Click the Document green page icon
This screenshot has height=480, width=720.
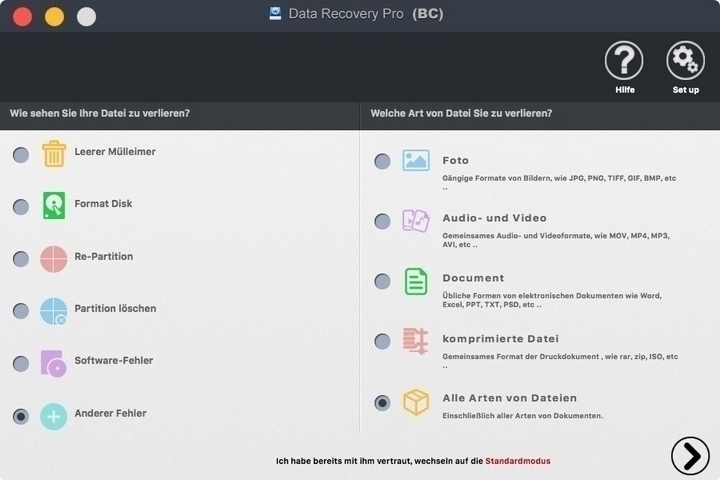[416, 281]
